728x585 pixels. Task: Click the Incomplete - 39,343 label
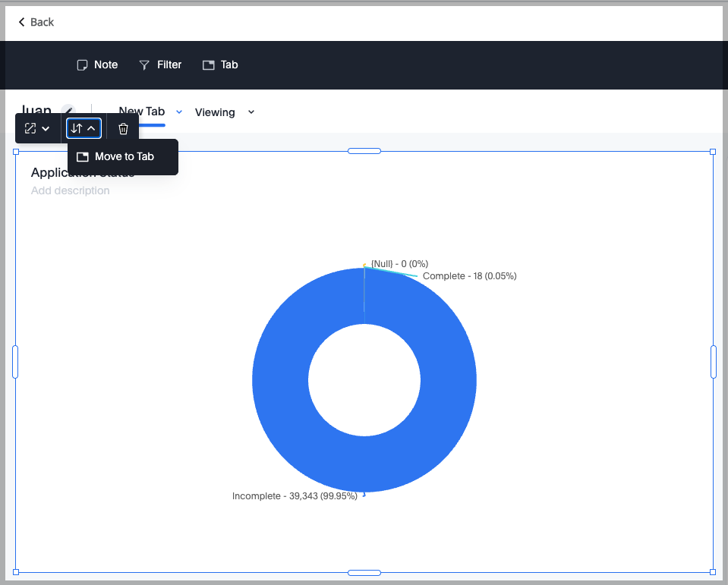tap(295, 496)
